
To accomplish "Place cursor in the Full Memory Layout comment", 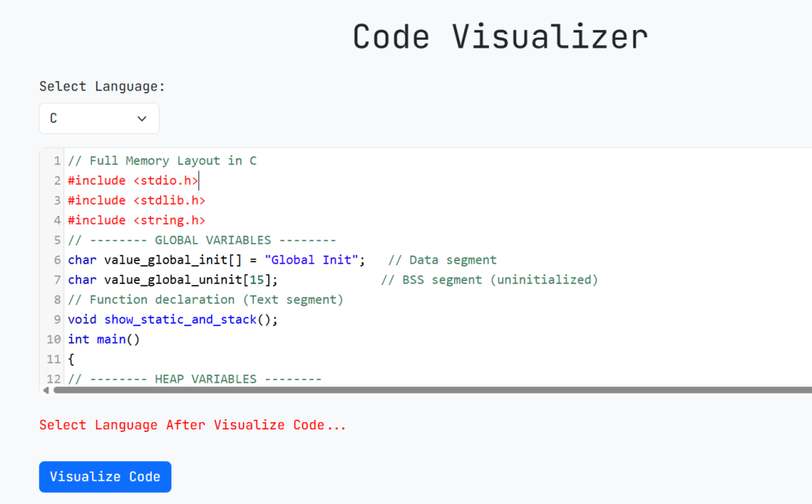I will tap(162, 160).
